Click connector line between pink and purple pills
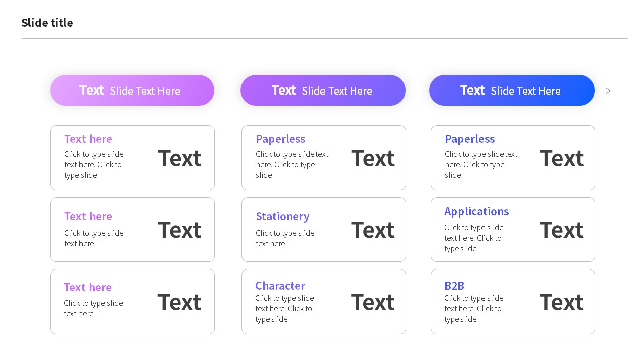Viewport: 644px width, 362px height. pyautogui.click(x=227, y=91)
